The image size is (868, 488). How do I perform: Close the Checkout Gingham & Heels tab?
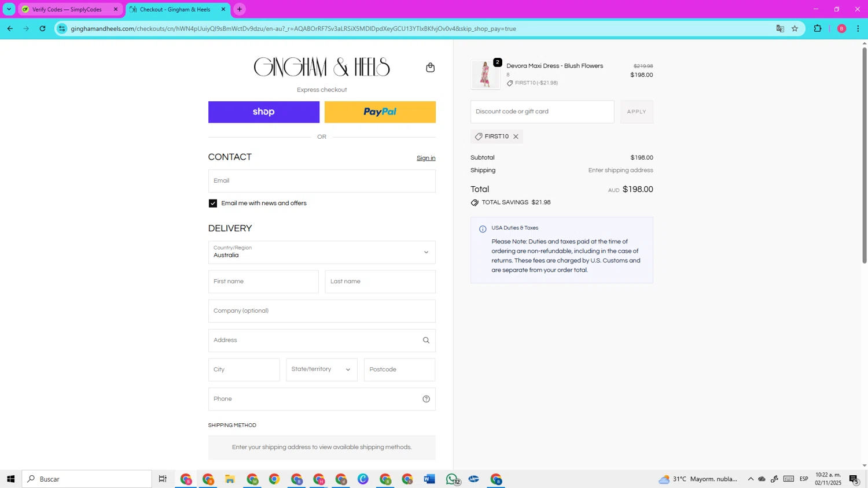click(x=223, y=9)
